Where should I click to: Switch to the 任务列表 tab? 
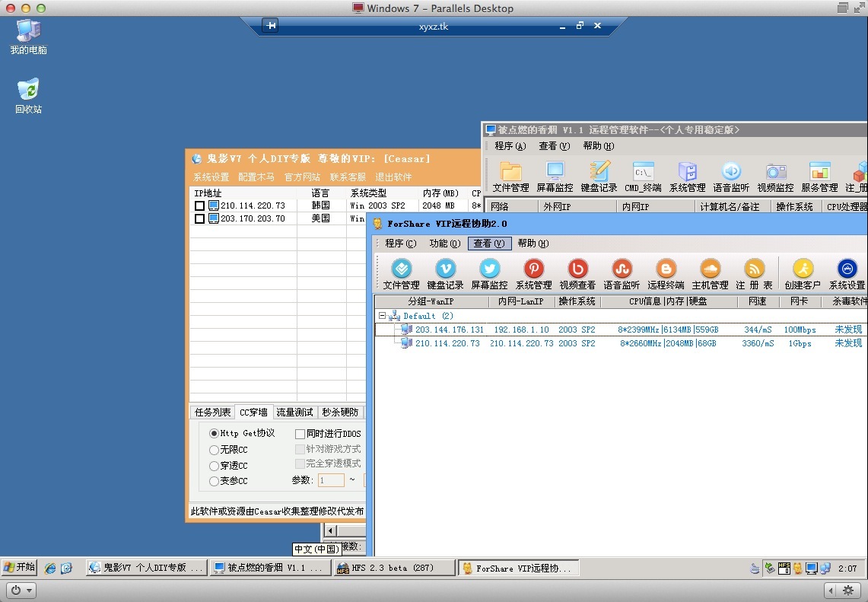coord(212,412)
